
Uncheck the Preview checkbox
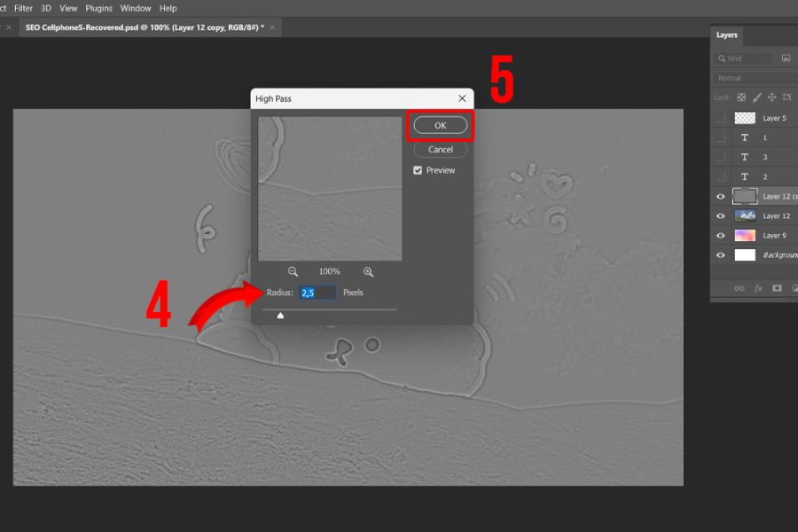click(x=419, y=170)
